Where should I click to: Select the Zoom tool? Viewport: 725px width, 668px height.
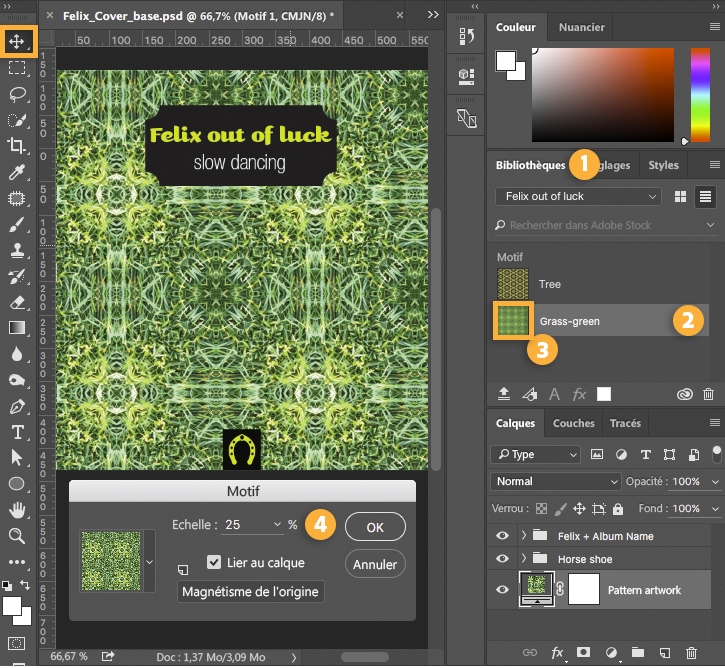(x=17, y=536)
